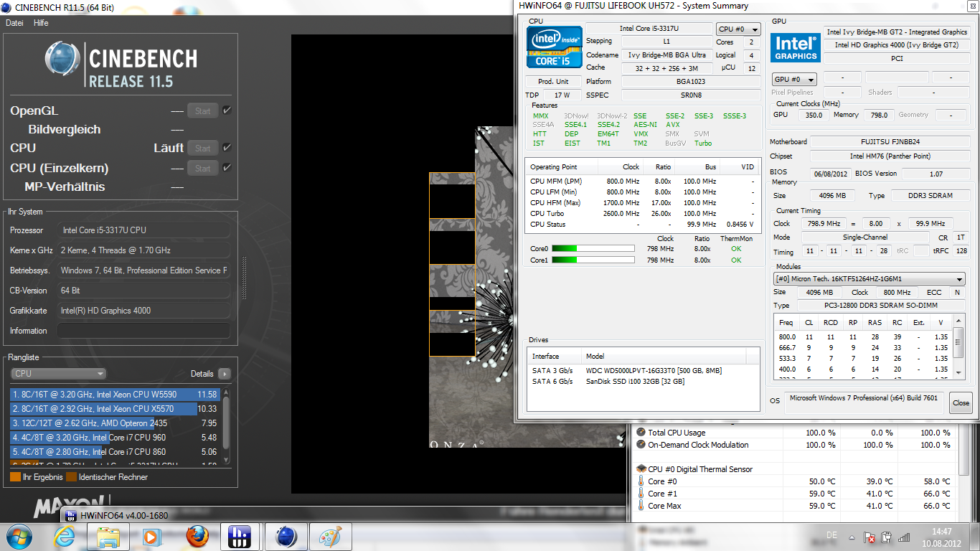This screenshot has width=980, height=551.
Task: Show hidden system tray icons
Action: [851, 537]
